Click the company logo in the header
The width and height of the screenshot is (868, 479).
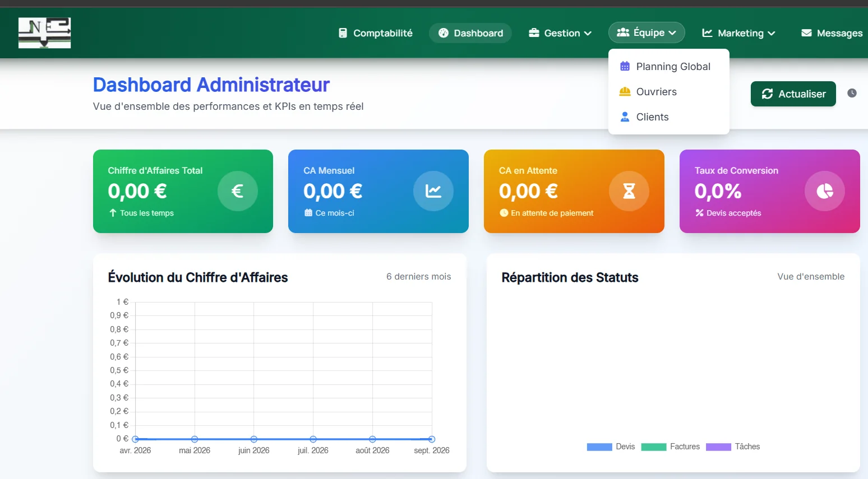(44, 33)
